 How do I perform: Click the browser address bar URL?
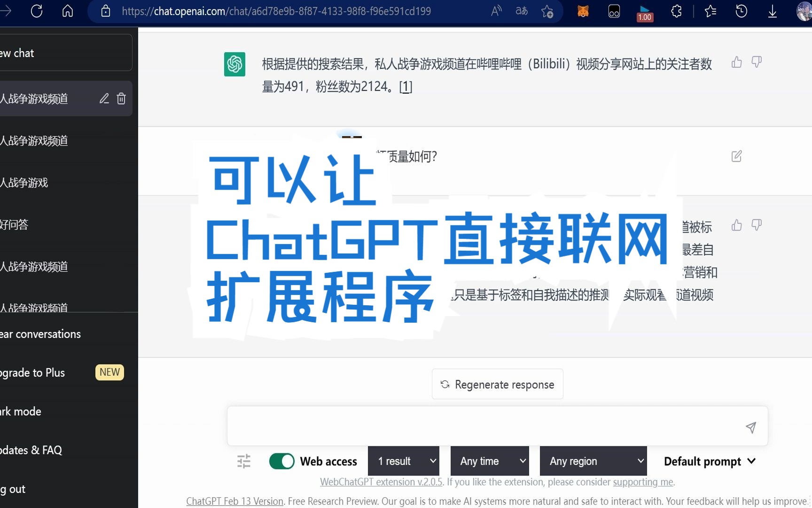276,11
